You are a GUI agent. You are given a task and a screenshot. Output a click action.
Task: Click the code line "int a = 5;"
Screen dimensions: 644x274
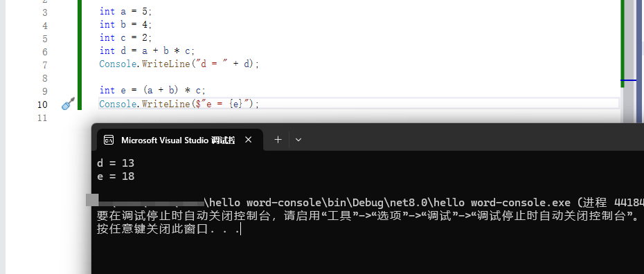tap(125, 12)
